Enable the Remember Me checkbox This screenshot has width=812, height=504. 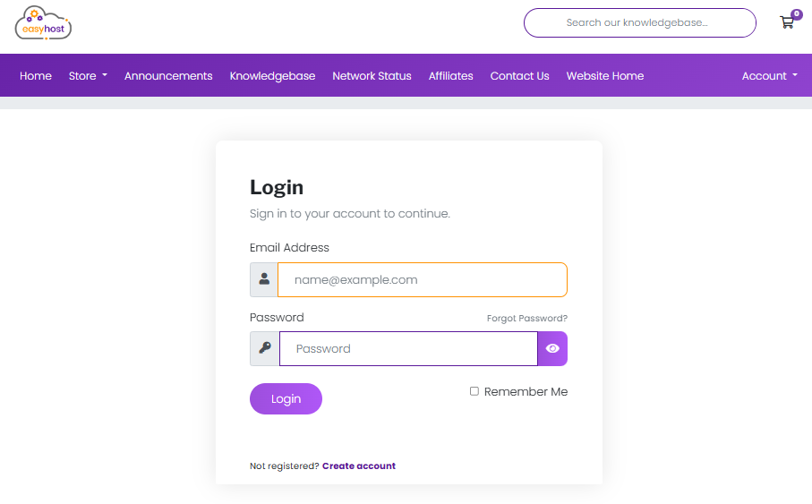pyautogui.click(x=474, y=391)
